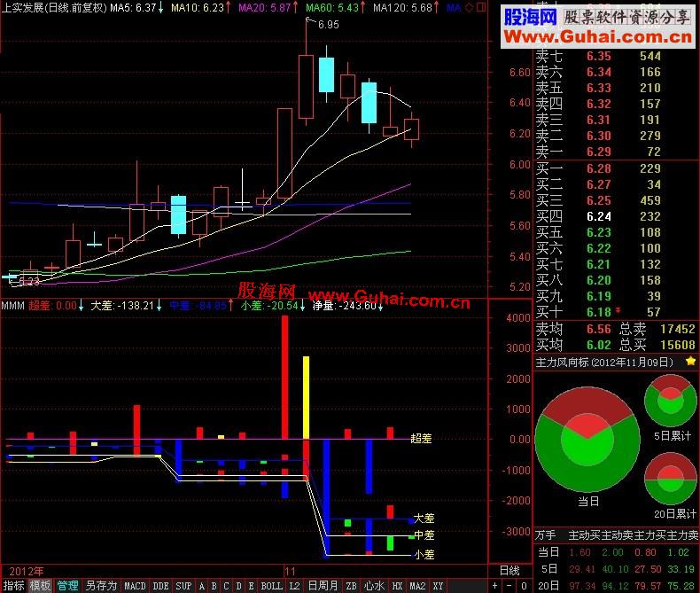Select template A

(202, 586)
